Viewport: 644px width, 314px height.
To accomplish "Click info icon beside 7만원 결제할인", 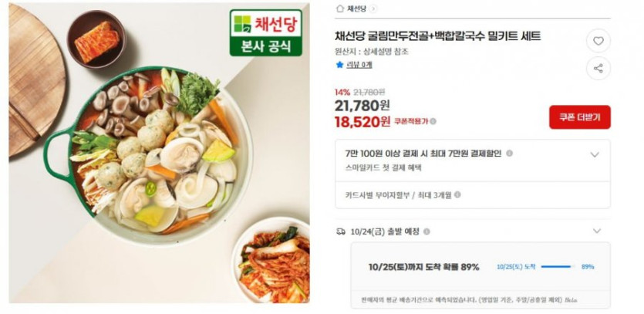I will 509,154.
